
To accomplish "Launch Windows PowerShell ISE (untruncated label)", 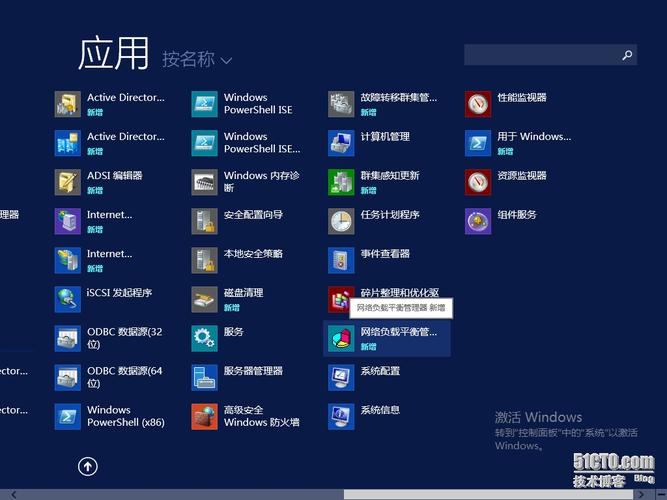I will [242, 104].
